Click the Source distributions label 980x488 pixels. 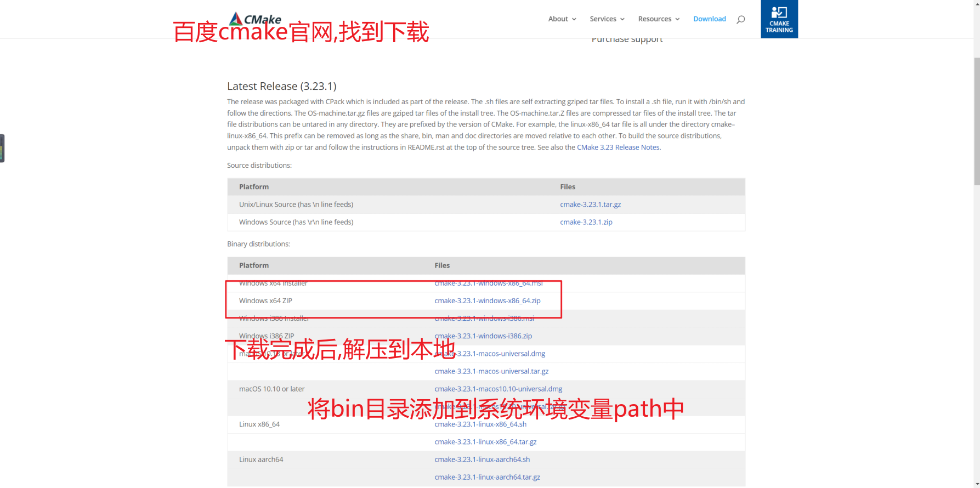259,165
